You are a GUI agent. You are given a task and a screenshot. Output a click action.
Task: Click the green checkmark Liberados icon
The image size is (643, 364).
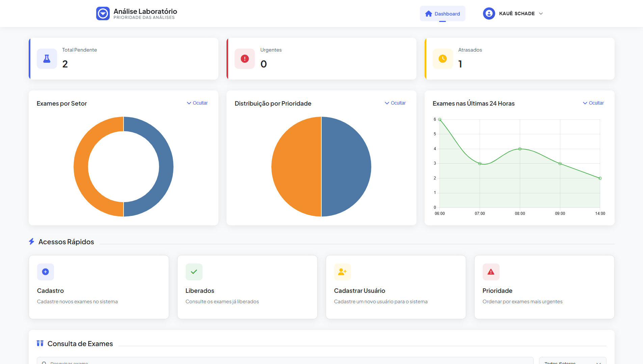[x=194, y=272]
